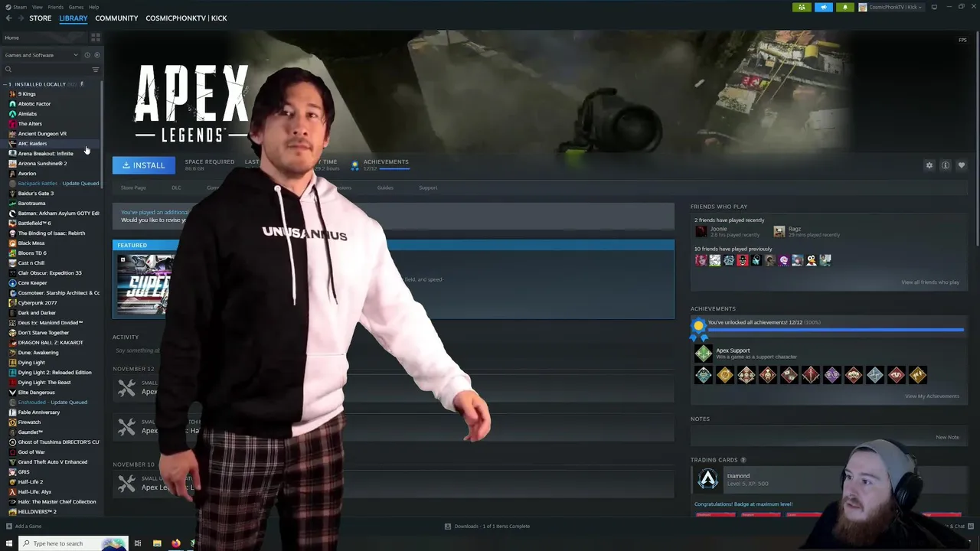980x551 pixels.
Task: Open the Help menu
Action: point(93,7)
